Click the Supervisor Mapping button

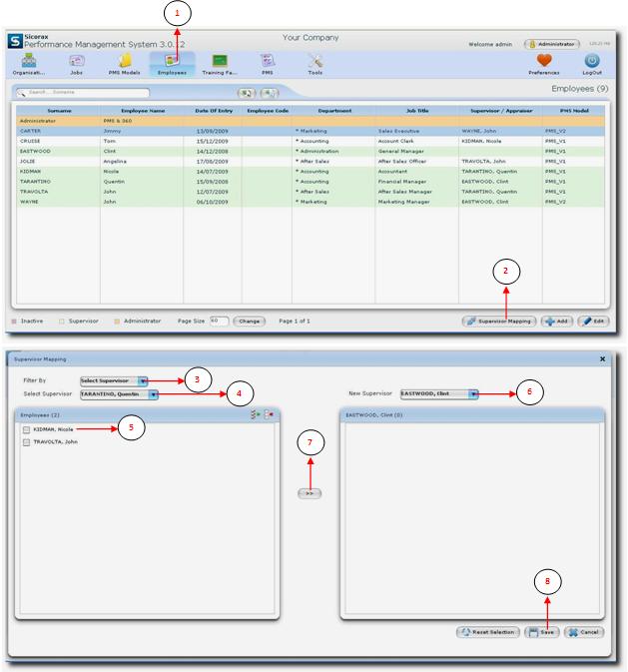pos(499,322)
